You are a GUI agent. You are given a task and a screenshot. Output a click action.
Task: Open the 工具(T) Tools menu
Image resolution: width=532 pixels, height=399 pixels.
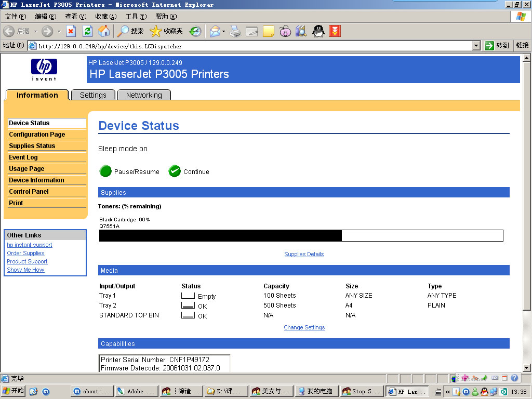point(136,17)
